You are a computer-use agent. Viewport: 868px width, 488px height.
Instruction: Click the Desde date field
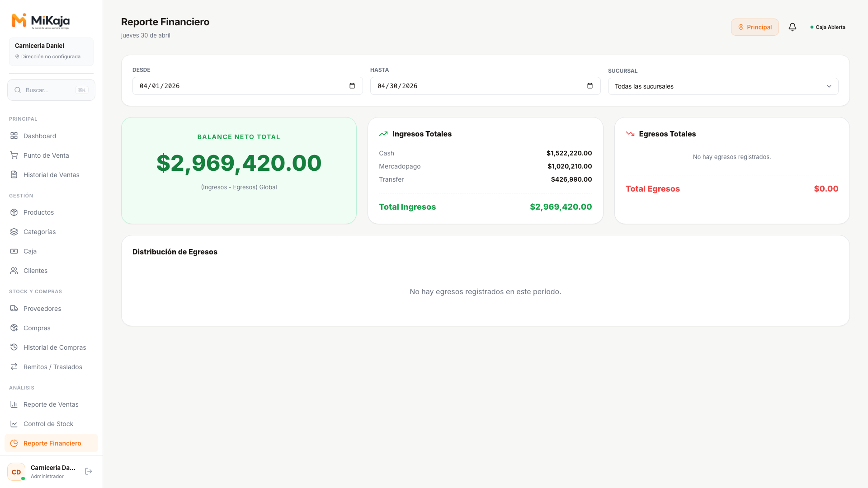click(x=247, y=86)
